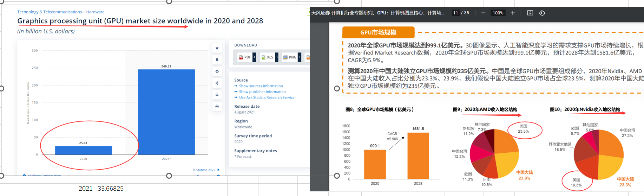Click the 'CAGR =5.90%' annotation
The image size is (644, 196).
[392, 136]
